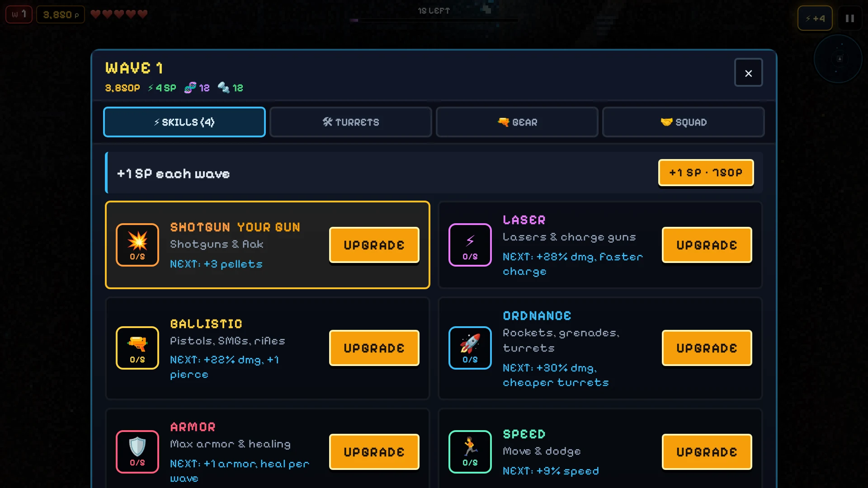Click the 'Max armor & healing' description
868x488 pixels.
pyautogui.click(x=230, y=444)
